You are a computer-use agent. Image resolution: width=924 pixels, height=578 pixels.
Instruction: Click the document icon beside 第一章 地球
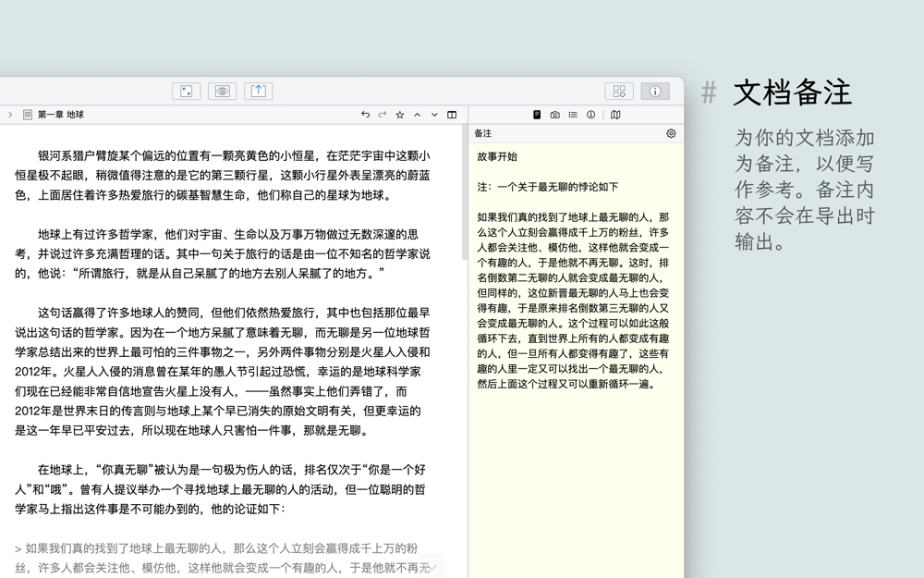[28, 115]
